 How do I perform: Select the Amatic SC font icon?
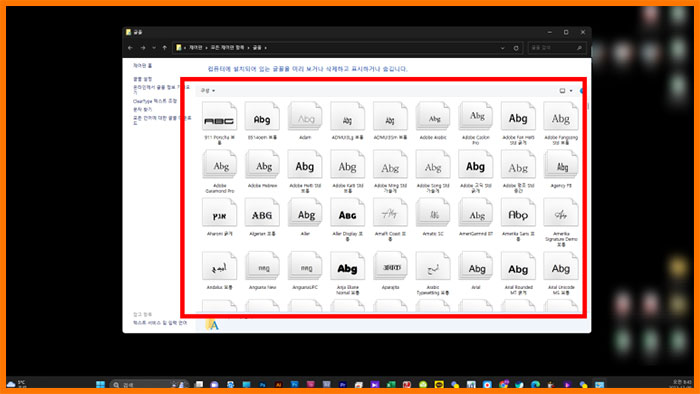433,213
